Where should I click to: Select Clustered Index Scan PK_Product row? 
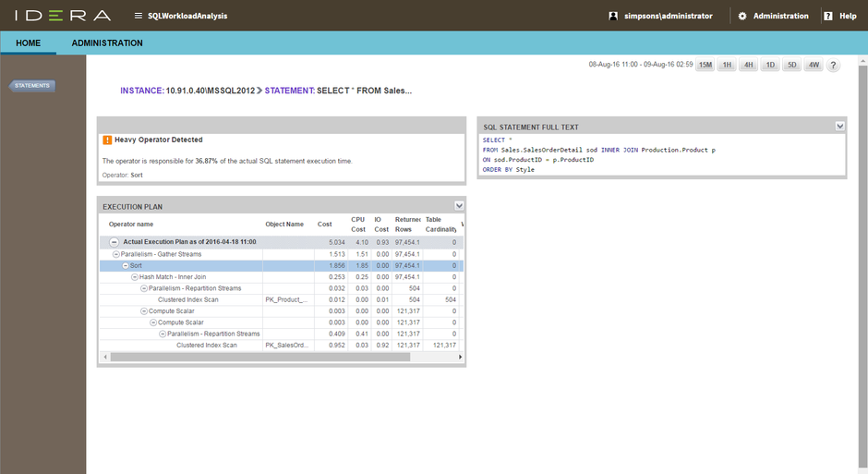point(282,299)
